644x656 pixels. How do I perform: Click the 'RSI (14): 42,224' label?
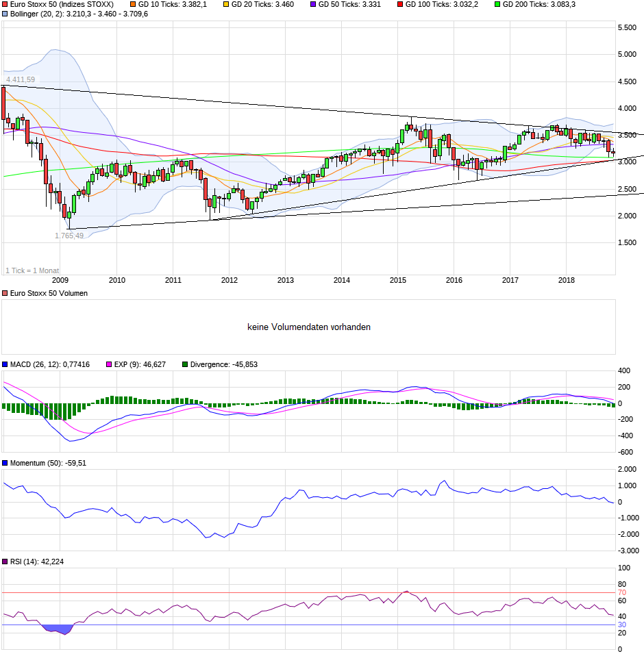coord(37,562)
